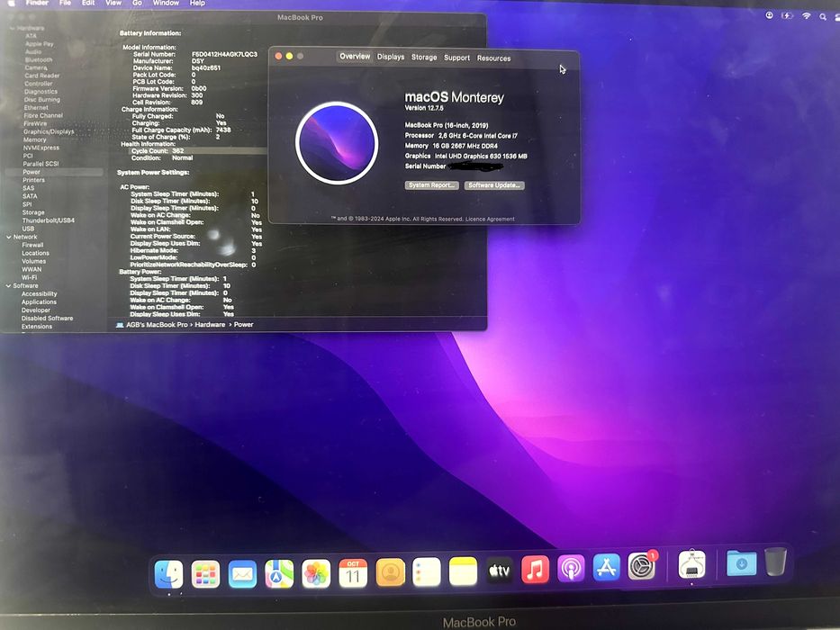
Task: Click System Information icon in Dock
Action: coord(691,563)
